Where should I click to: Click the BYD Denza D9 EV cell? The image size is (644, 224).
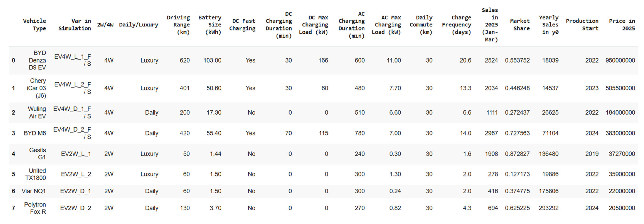click(x=37, y=60)
